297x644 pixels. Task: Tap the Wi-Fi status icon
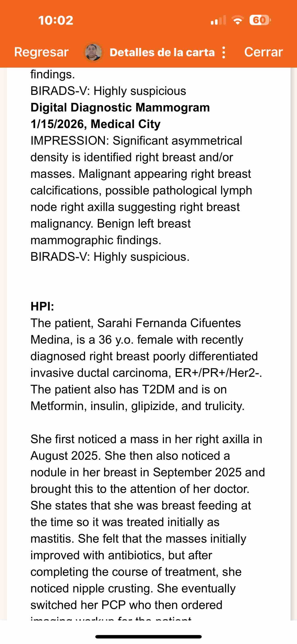coord(238,20)
